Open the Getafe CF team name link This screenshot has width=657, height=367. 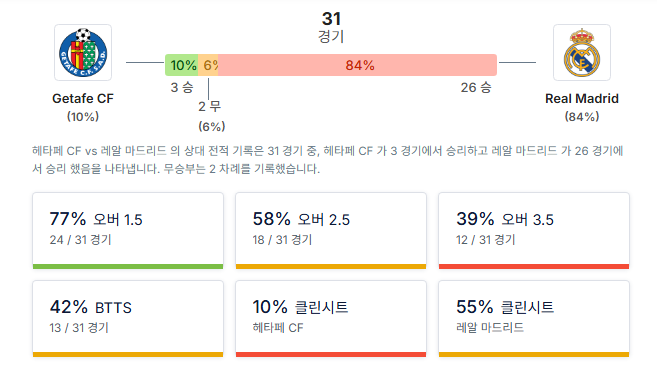(83, 98)
